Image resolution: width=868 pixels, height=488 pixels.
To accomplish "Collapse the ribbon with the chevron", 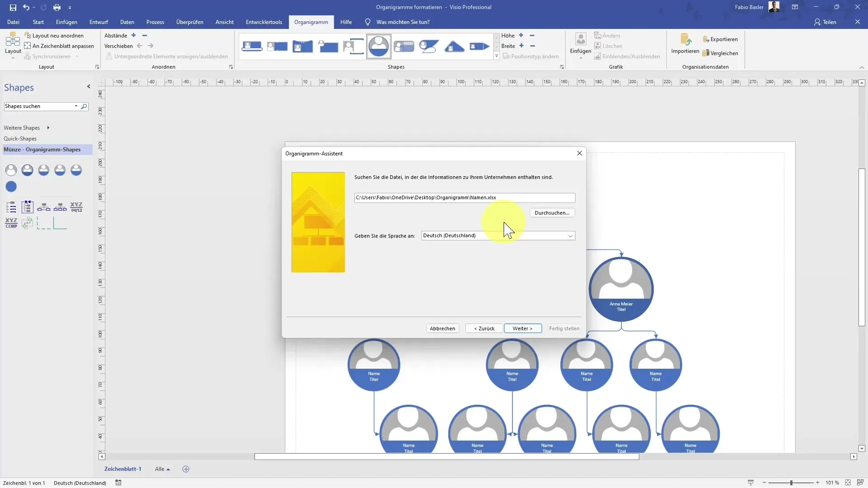I will click(862, 67).
